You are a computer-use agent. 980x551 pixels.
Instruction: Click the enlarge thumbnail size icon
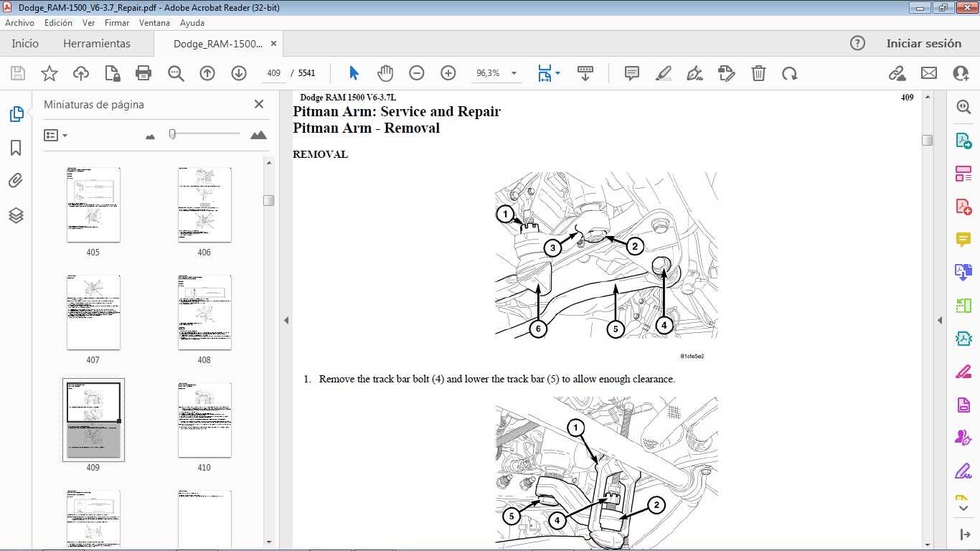click(x=258, y=135)
